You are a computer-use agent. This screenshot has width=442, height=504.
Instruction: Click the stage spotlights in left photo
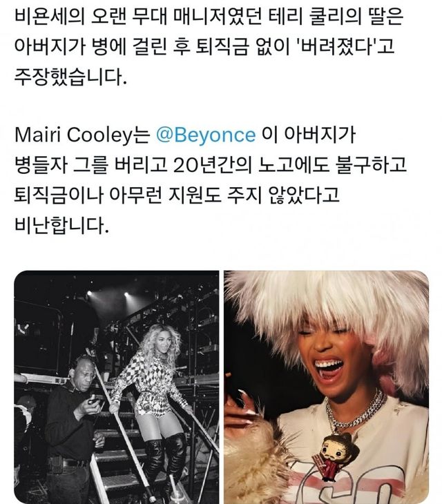click(108, 294)
